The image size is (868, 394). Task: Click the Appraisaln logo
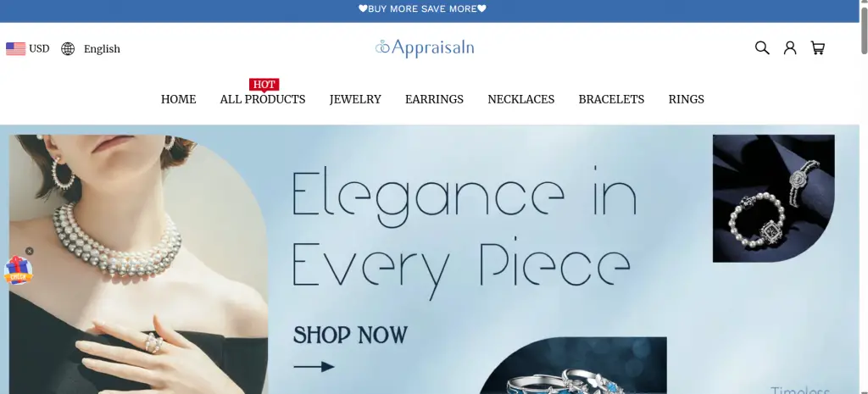coord(425,48)
